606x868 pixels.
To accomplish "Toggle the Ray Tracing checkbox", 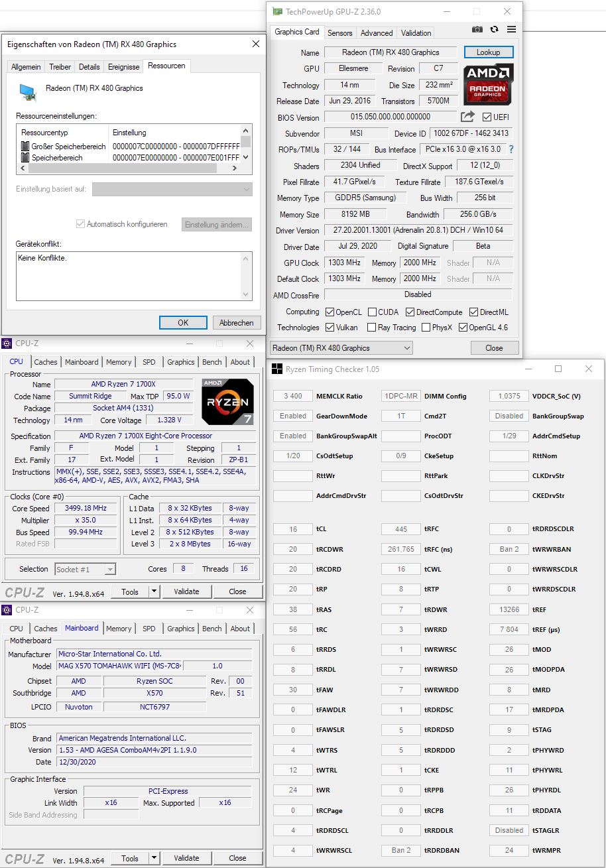I will (373, 327).
